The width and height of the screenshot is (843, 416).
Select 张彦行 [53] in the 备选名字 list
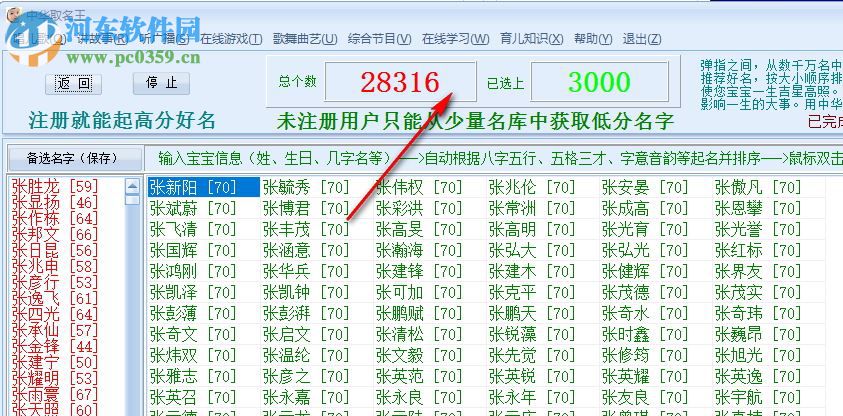coord(55,282)
